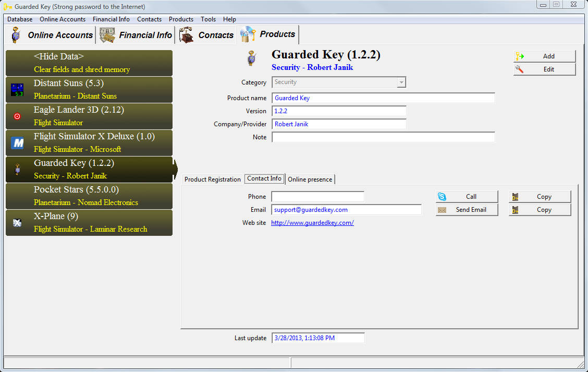Image resolution: width=588 pixels, height=372 pixels.
Task: Open the Contacts menu
Action: 149,19
